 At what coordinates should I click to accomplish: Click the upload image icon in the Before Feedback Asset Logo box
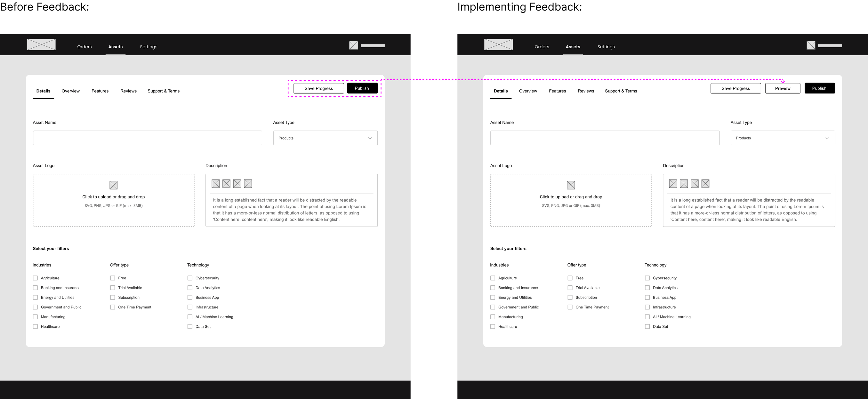coord(114,185)
